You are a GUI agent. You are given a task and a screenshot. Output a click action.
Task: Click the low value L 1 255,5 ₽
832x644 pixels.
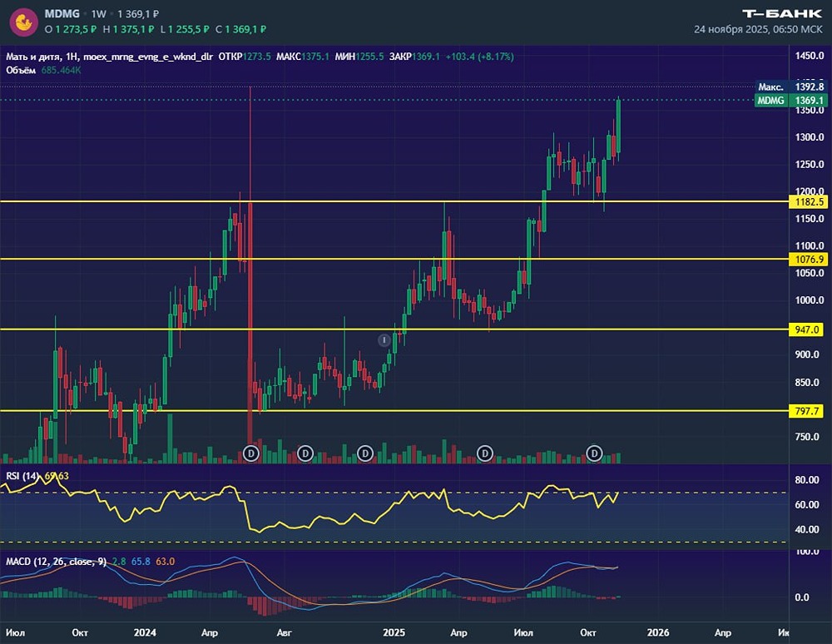(185, 30)
